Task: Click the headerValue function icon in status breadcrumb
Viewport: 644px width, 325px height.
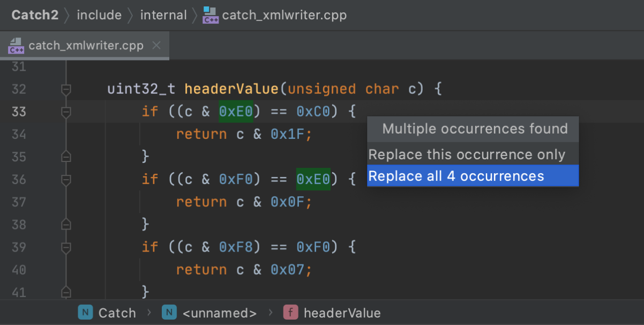Action: pyautogui.click(x=290, y=313)
